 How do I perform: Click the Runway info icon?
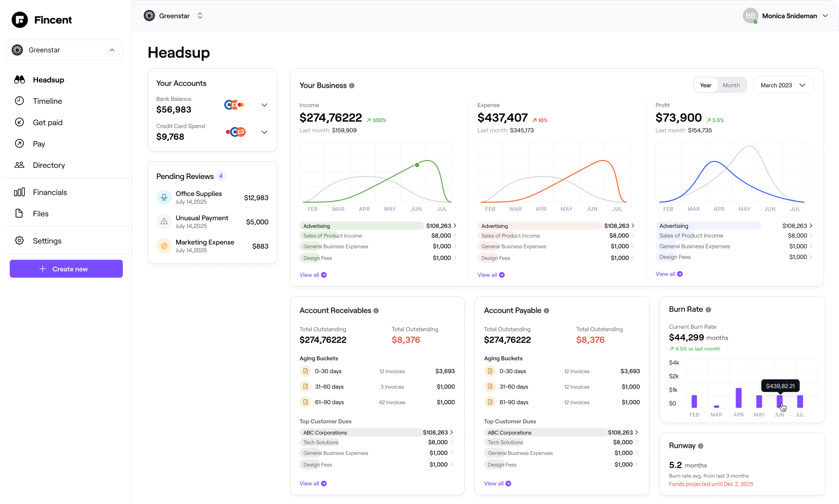click(x=701, y=446)
